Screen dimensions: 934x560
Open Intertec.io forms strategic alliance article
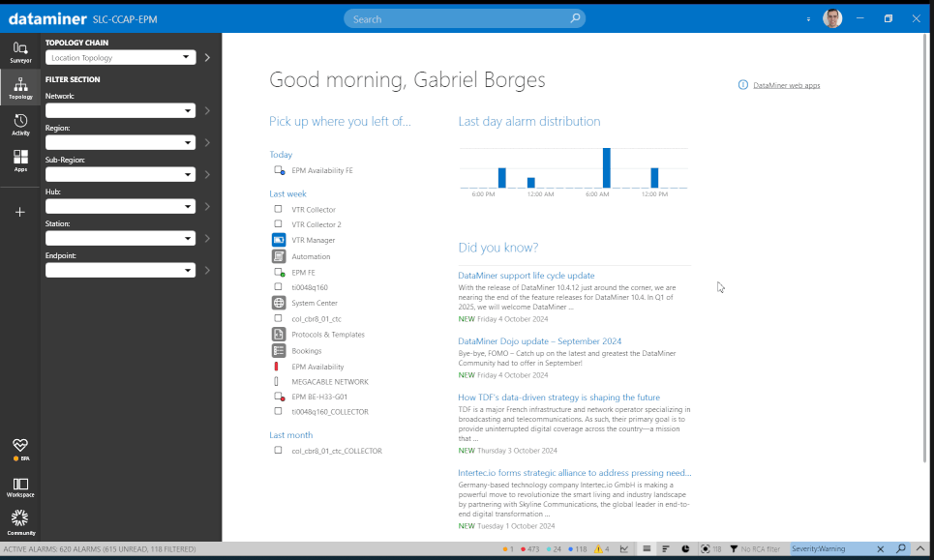(x=575, y=473)
